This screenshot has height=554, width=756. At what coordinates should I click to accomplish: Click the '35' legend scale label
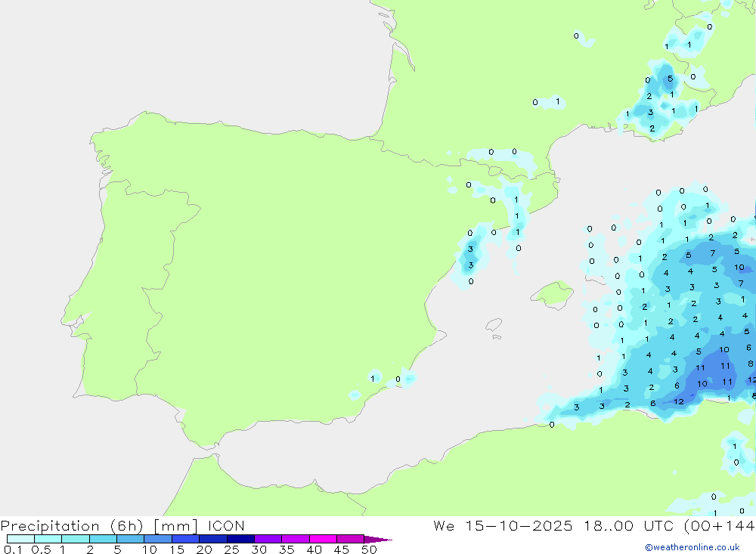click(287, 549)
